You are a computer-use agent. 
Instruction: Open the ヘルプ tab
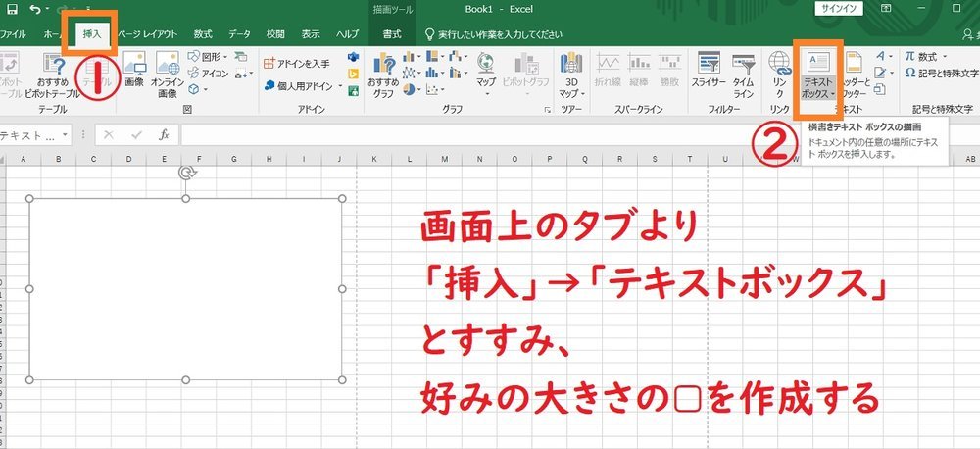(x=348, y=33)
